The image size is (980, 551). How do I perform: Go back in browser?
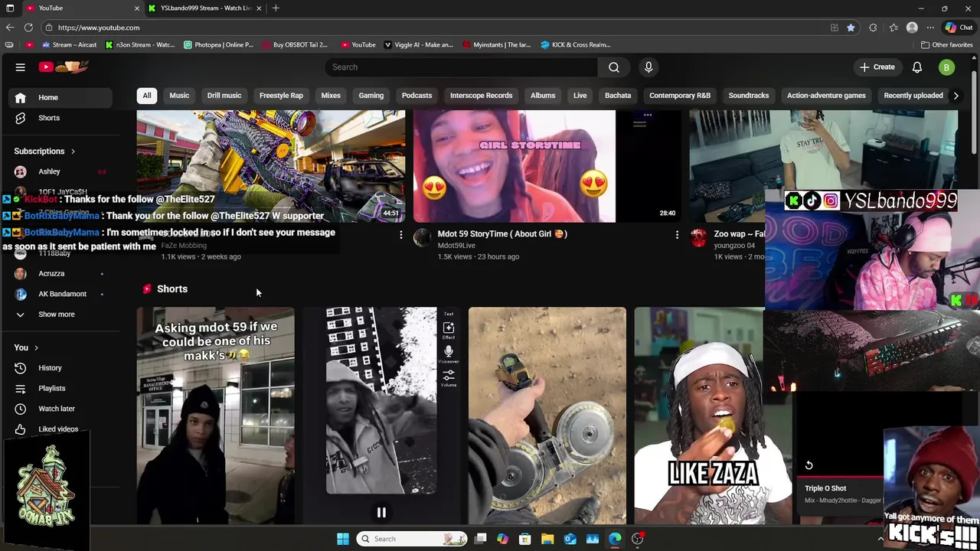tap(10, 28)
